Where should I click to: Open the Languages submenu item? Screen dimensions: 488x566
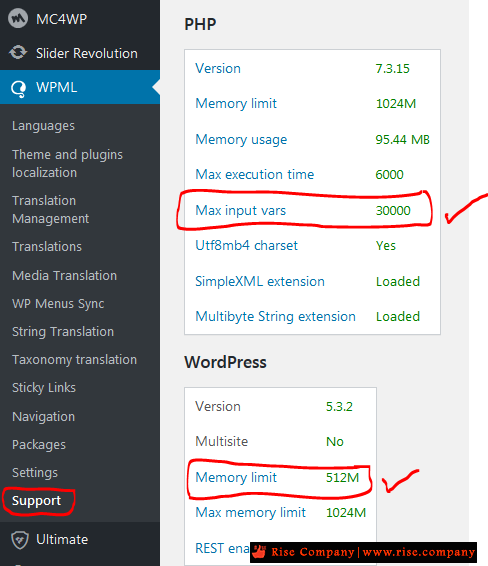[43, 126]
